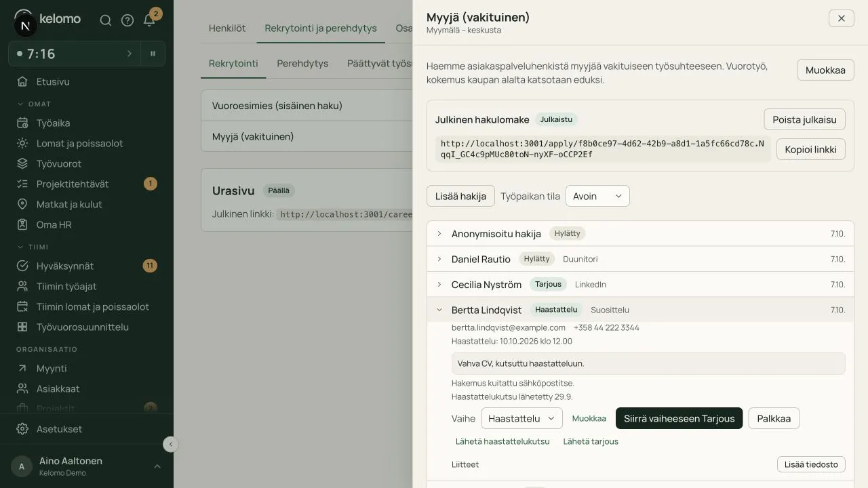Select the Rekrytointi sub-tab
Image resolution: width=868 pixels, height=488 pixels.
233,64
